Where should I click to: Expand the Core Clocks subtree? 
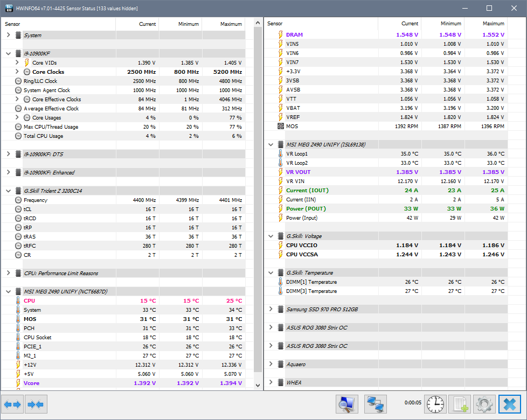pos(17,72)
